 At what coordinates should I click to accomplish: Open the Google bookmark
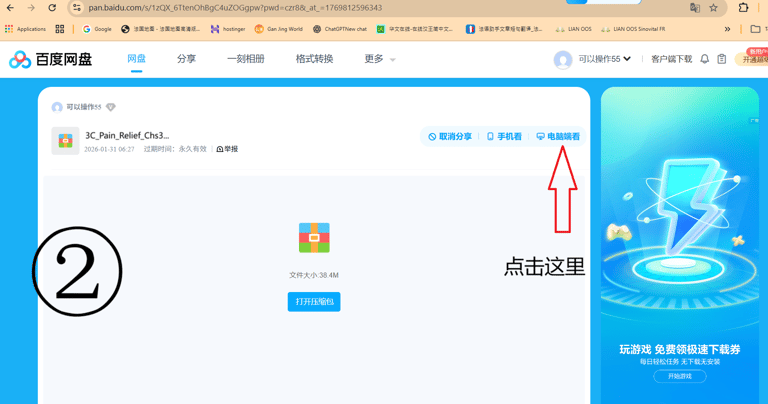(x=97, y=29)
